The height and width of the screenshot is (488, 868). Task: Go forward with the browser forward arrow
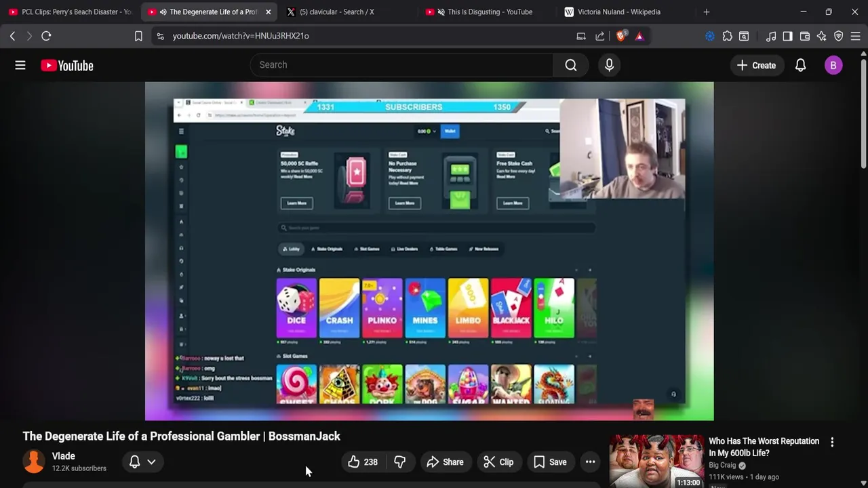(x=28, y=36)
